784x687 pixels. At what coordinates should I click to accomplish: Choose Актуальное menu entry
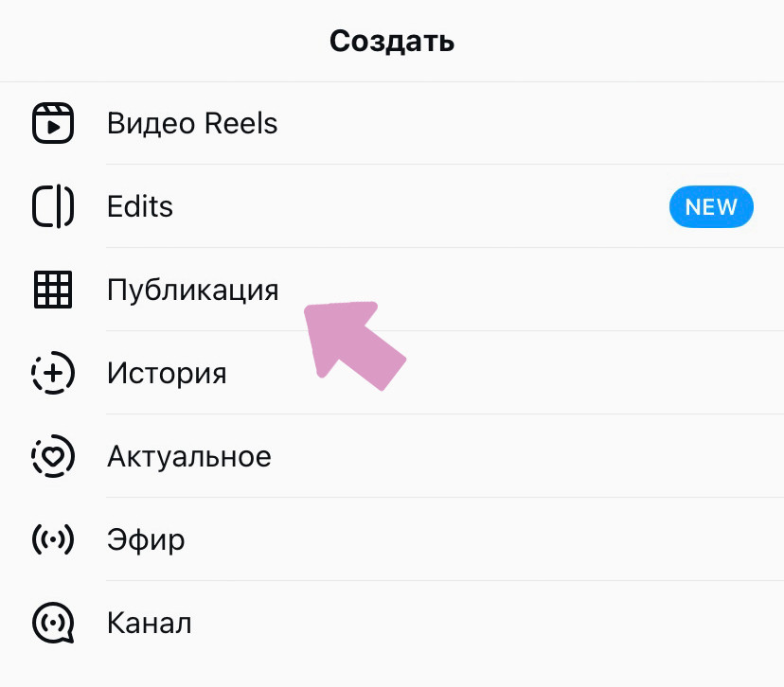pyautogui.click(x=189, y=456)
